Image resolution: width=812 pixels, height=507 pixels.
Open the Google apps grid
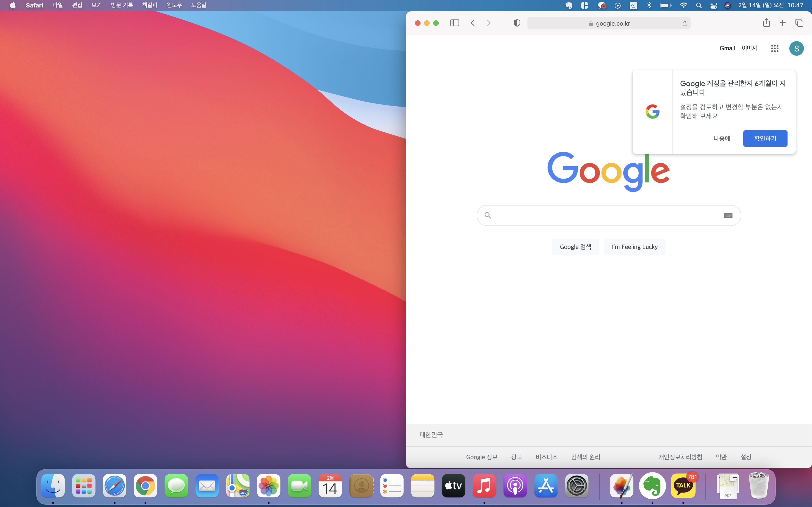(774, 48)
